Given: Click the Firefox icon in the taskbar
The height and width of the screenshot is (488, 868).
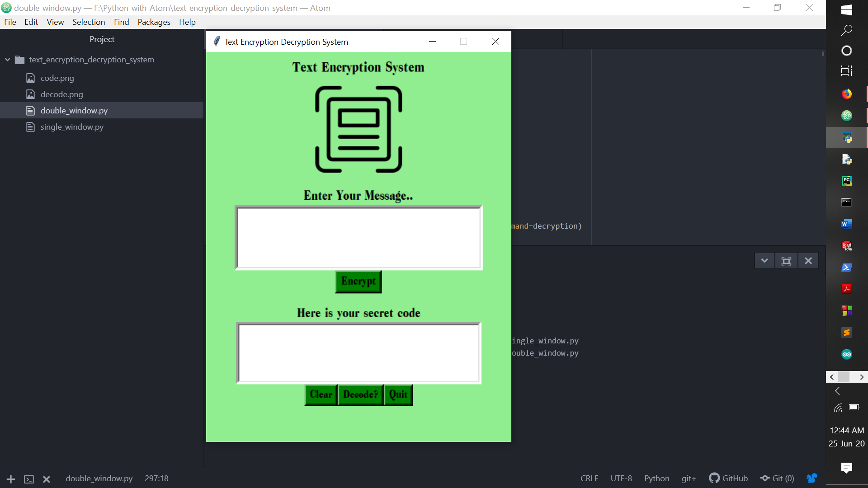Looking at the screenshot, I should point(846,94).
